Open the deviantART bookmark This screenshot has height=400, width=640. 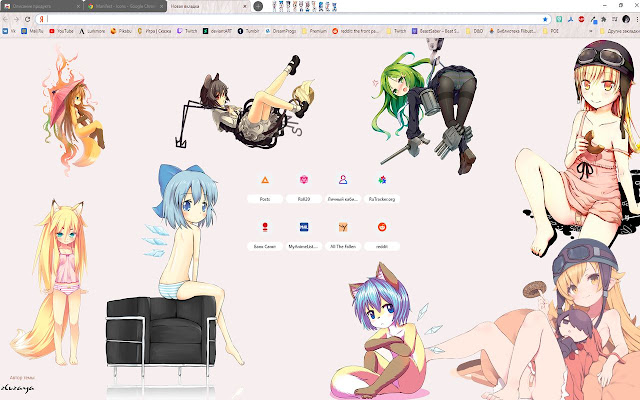tap(218, 31)
